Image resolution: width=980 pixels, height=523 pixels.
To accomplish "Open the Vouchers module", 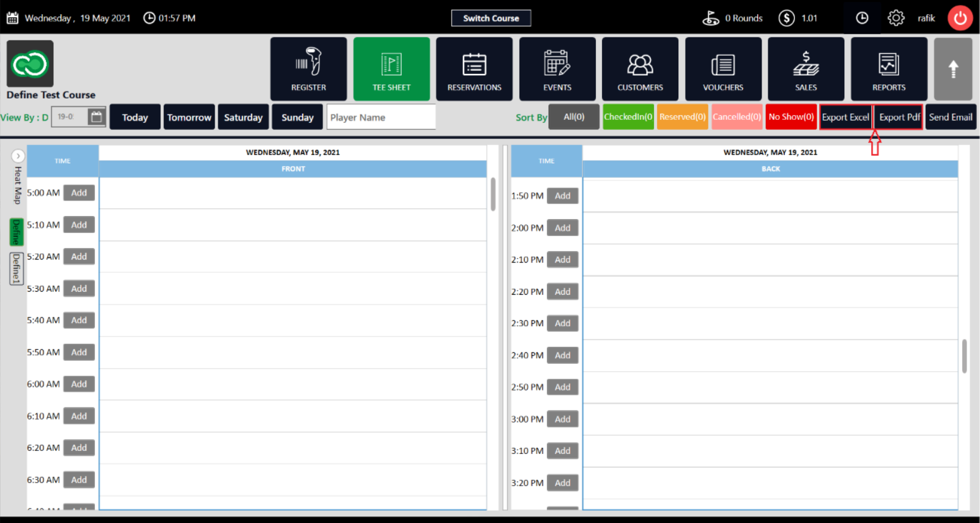I will point(723,69).
